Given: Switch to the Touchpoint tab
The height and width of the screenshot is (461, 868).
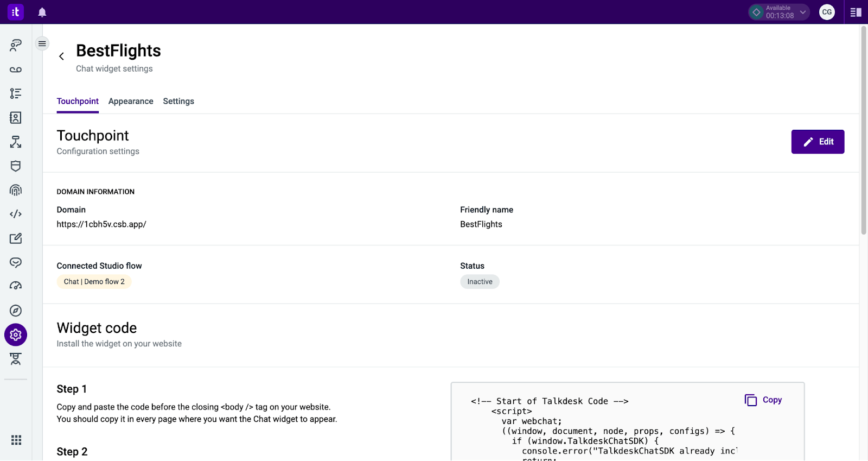Looking at the screenshot, I should [78, 101].
